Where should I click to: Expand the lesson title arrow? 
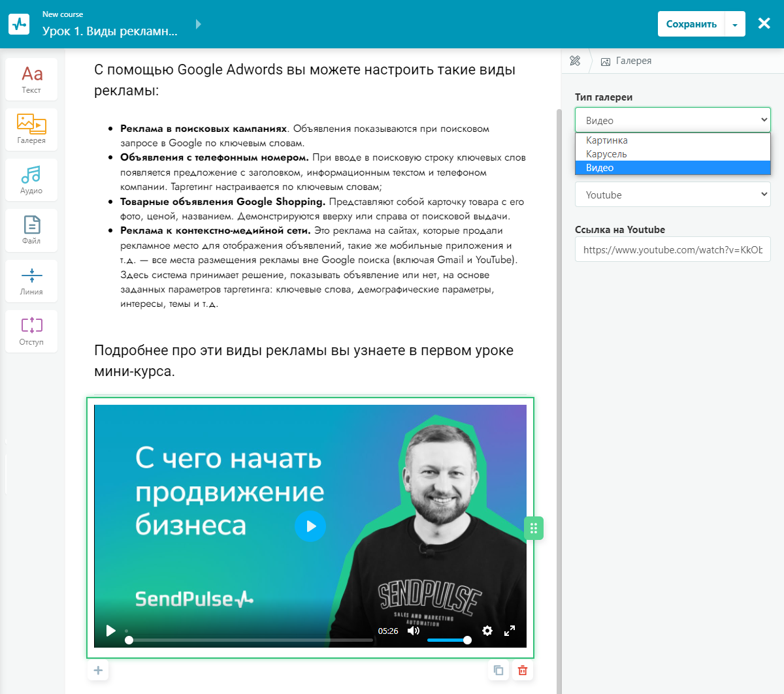coord(199,24)
